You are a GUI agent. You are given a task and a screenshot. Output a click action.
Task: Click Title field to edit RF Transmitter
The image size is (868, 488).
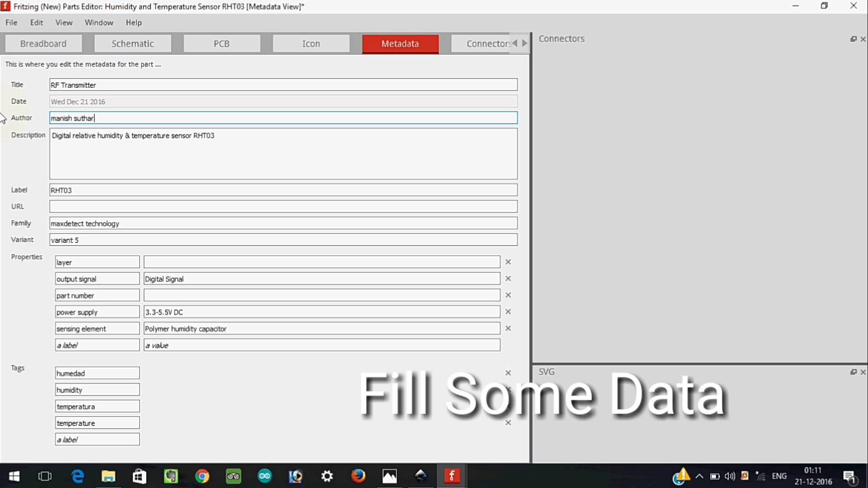tap(283, 84)
